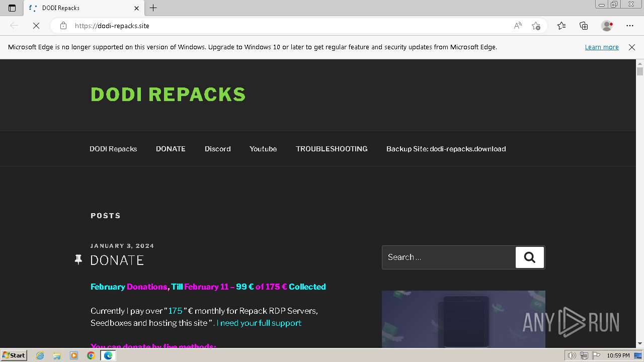Image resolution: width=644 pixels, height=362 pixels.
Task: Open File Explorer from taskbar
Action: [x=57, y=355]
